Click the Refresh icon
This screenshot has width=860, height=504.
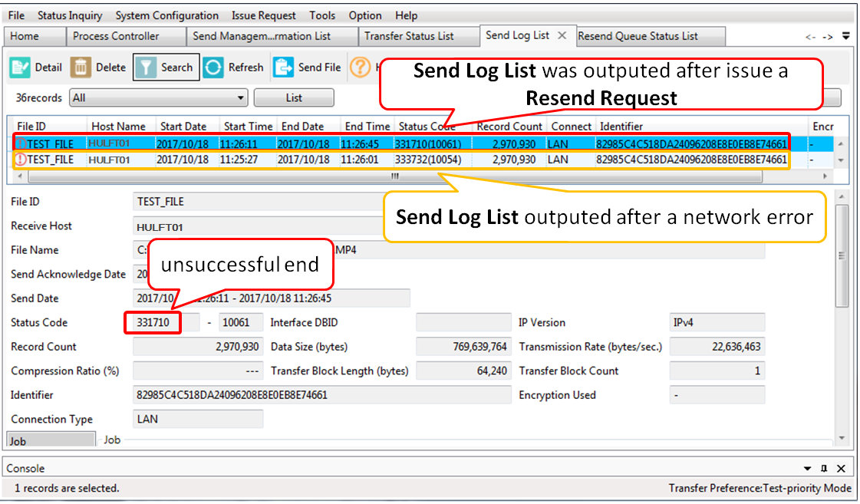(x=213, y=68)
